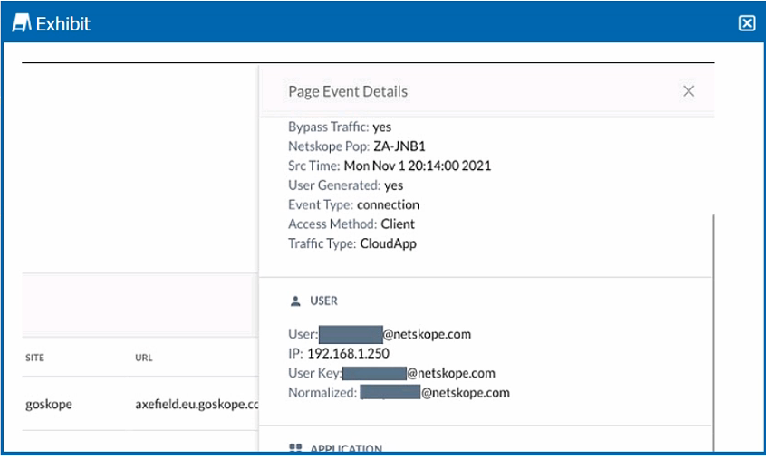Click the USER section person icon
Image resolution: width=766 pixels, height=457 pixels.
[295, 301]
